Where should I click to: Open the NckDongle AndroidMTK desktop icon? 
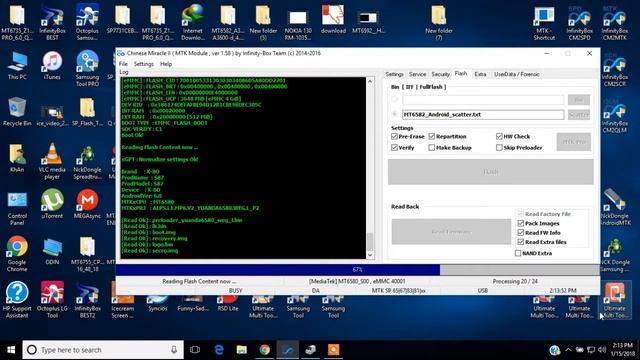coord(615,207)
